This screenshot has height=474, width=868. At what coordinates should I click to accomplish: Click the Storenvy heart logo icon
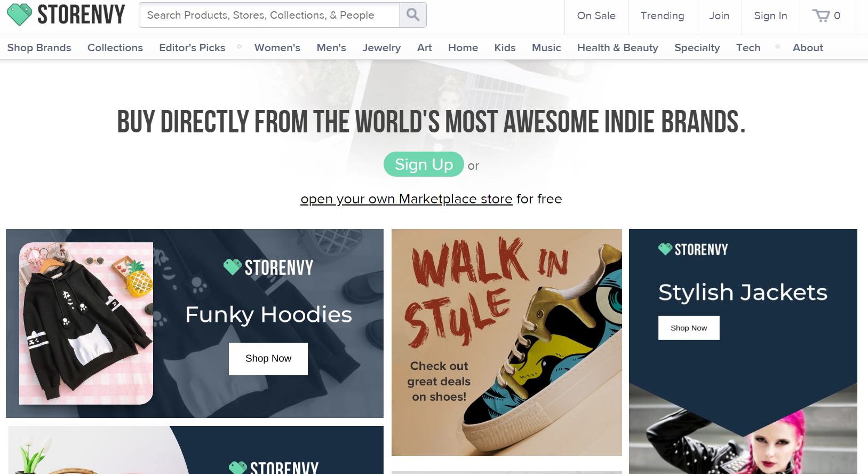pyautogui.click(x=20, y=14)
